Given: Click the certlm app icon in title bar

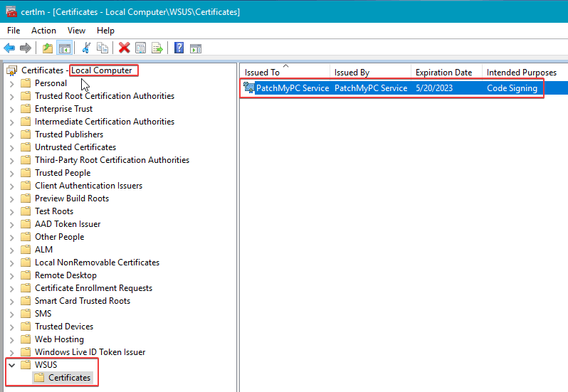Looking at the screenshot, I should pos(11,11).
